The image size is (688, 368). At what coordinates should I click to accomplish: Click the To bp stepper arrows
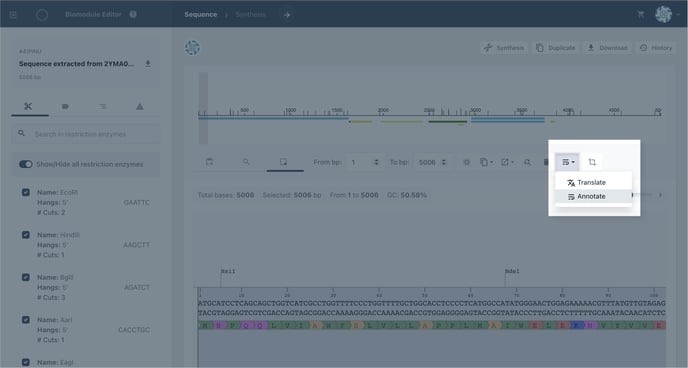click(x=444, y=162)
